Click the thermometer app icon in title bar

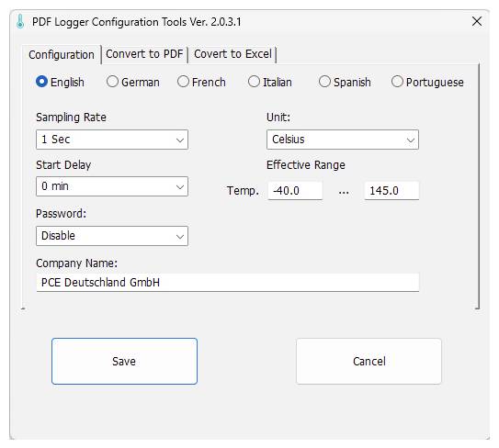[20, 22]
